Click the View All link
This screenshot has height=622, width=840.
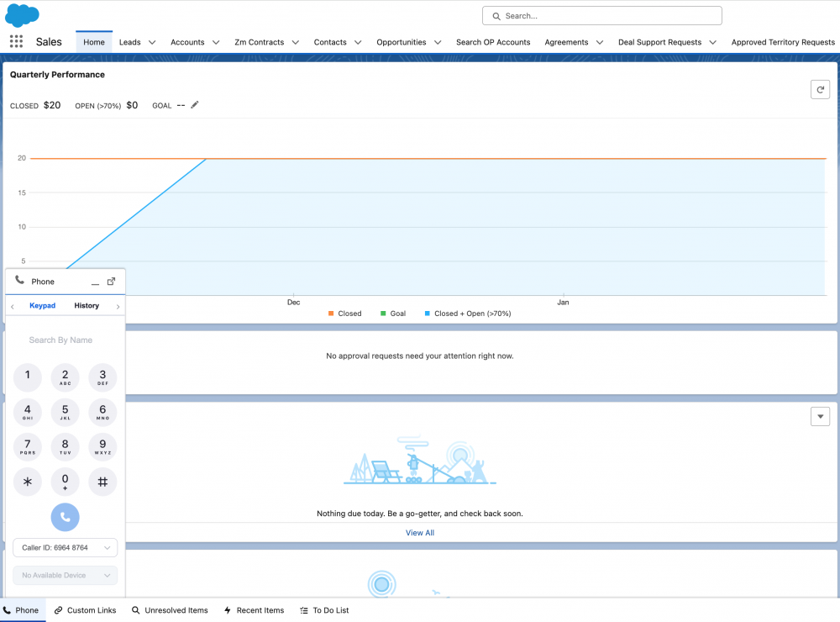pyautogui.click(x=420, y=533)
